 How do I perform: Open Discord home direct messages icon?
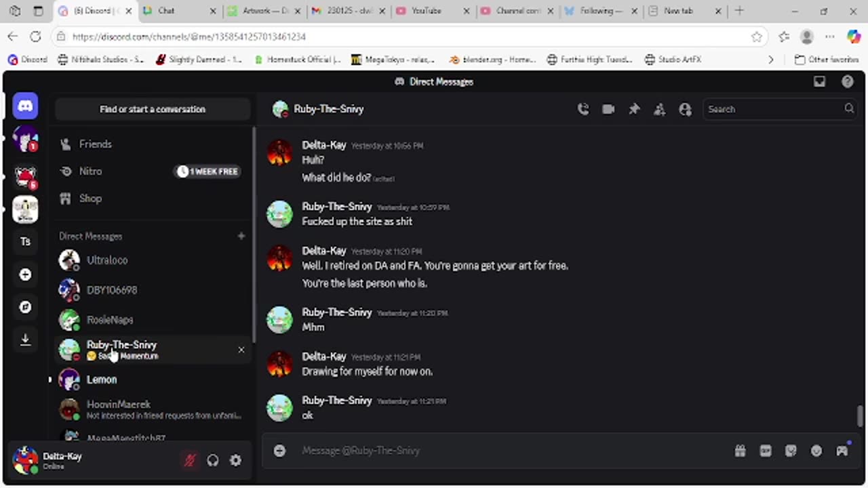[25, 106]
